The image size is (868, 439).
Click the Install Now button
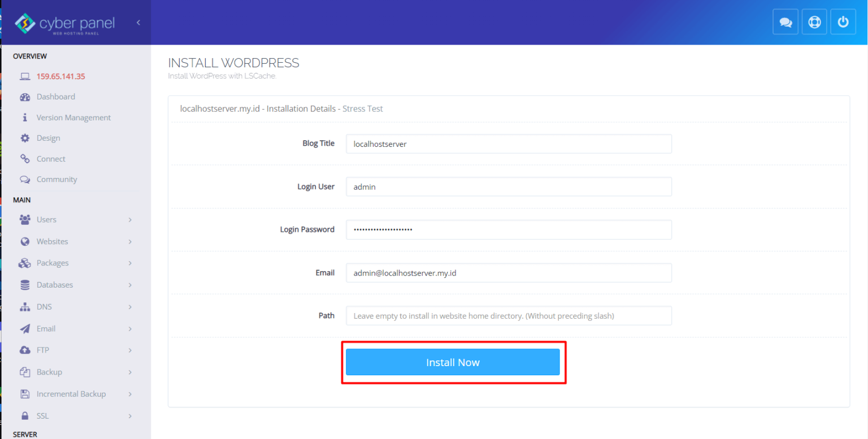pos(453,362)
